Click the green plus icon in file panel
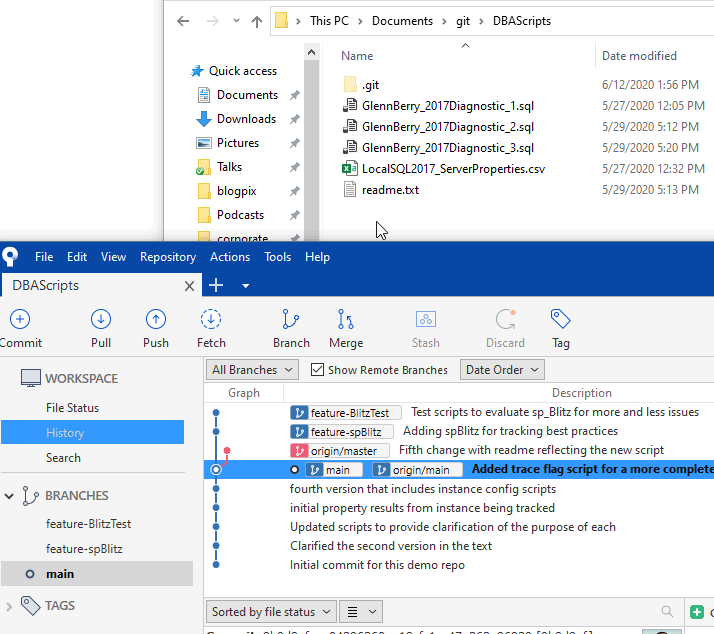The image size is (714, 634). click(697, 612)
